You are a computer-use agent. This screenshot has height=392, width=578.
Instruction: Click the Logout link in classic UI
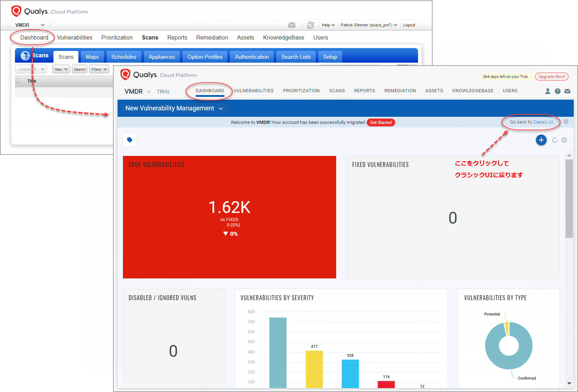409,25
